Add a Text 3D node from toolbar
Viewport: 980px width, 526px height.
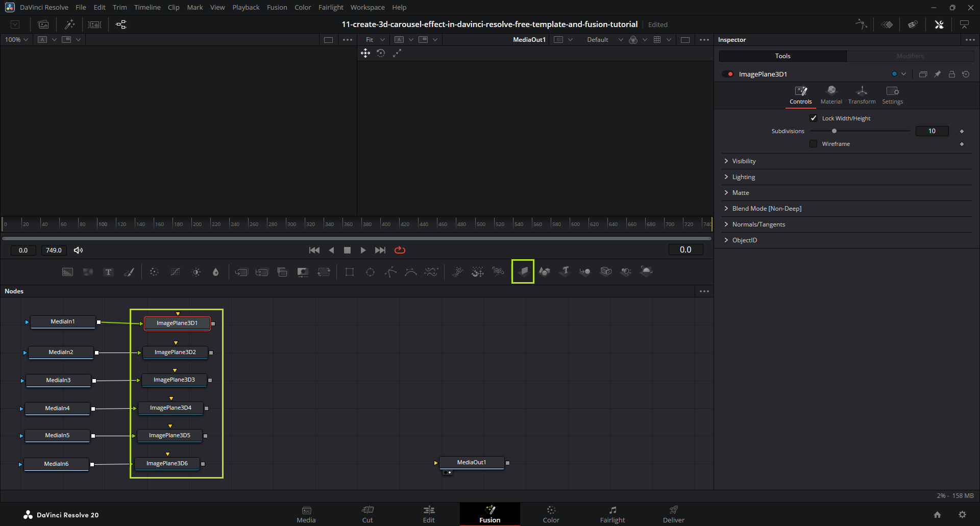tap(565, 271)
